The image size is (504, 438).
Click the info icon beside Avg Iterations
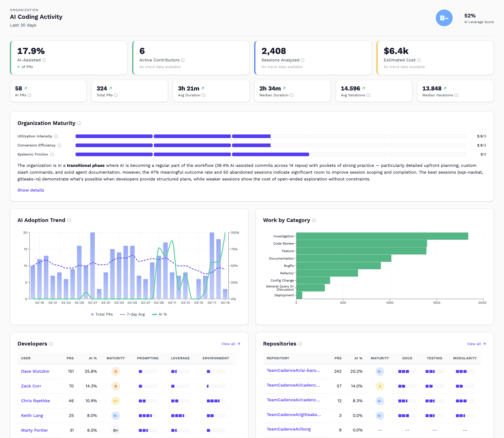[368, 95]
